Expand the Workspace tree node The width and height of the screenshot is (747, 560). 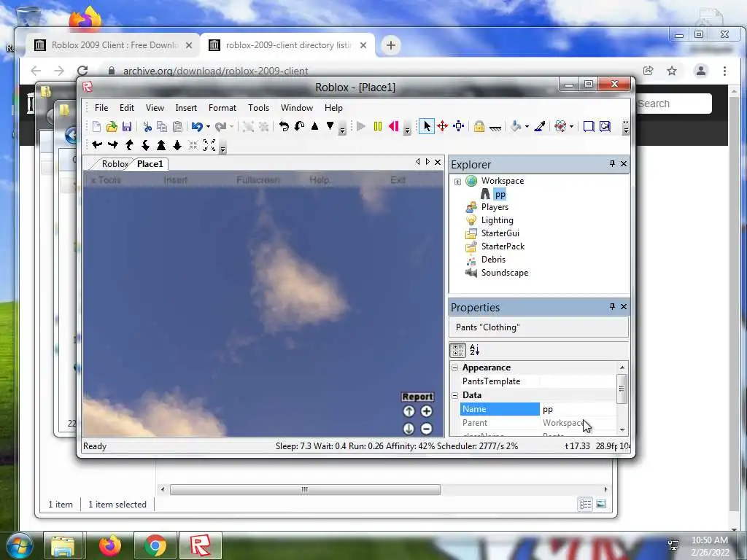(x=457, y=182)
